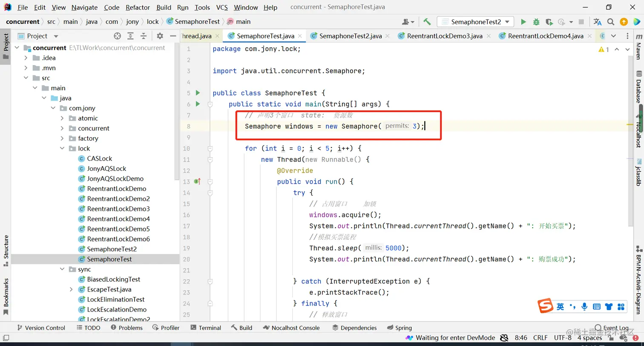Hide the Project tool window

pyautogui.click(x=172, y=36)
